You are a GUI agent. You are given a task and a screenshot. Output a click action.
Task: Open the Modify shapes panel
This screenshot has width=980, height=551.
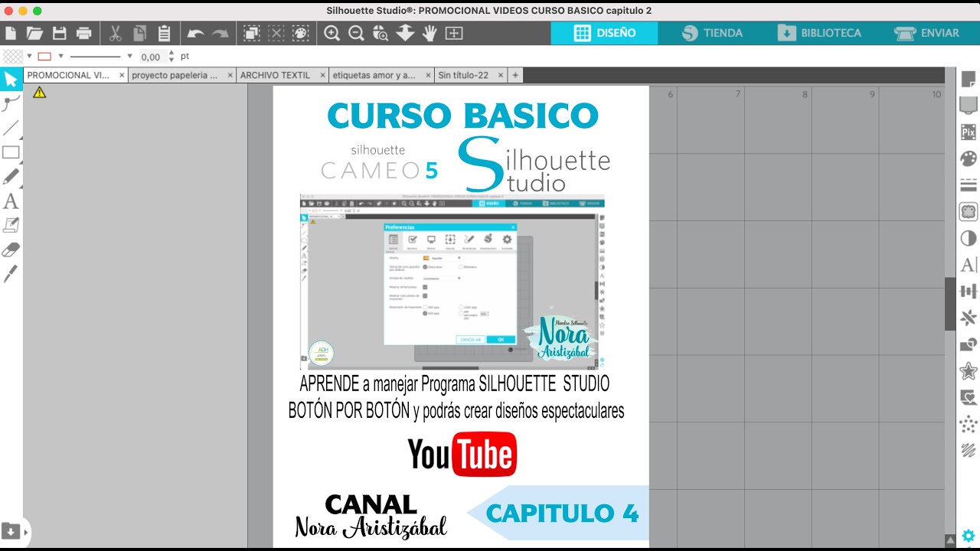[969, 344]
